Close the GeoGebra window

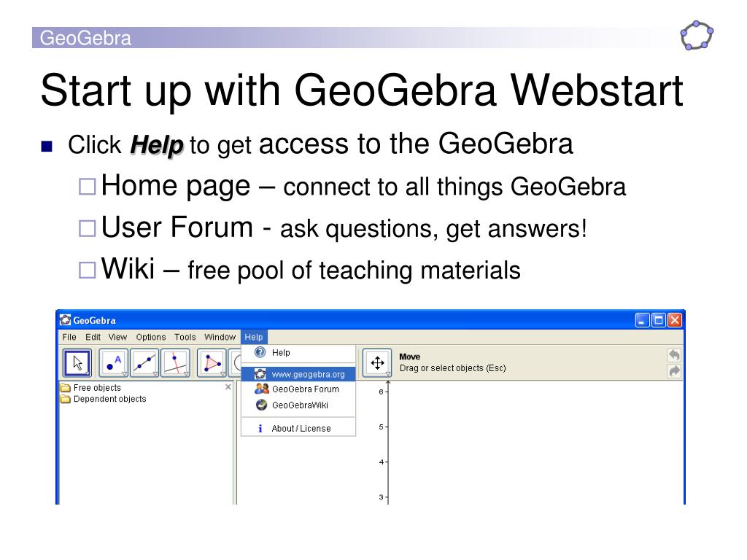click(675, 320)
